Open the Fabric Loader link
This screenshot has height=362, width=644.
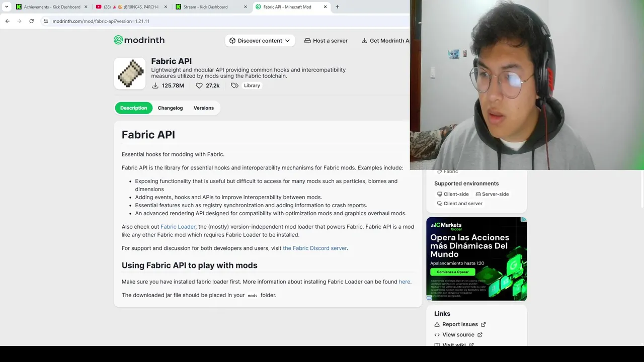click(x=178, y=227)
